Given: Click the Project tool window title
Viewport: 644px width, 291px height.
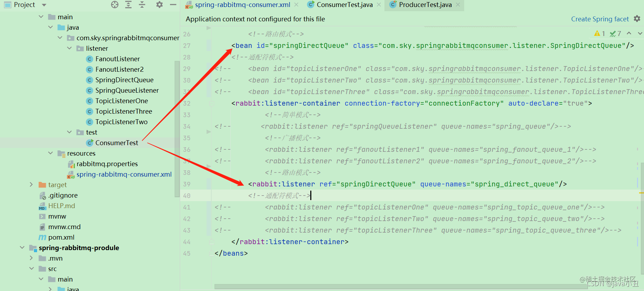Looking at the screenshot, I should 24,5.
